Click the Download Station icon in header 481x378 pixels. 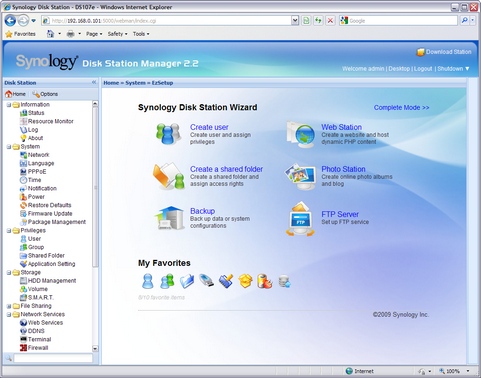point(421,52)
